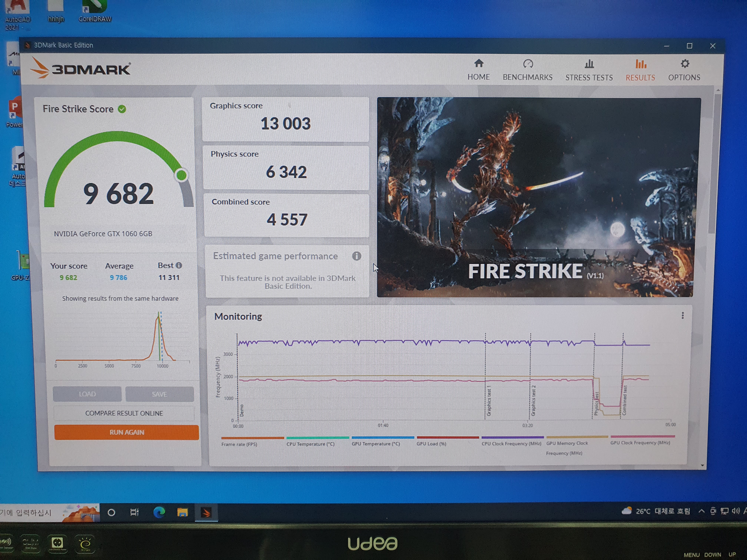Open the Microsoft Edge taskbar icon
747x560 pixels.
click(x=159, y=512)
